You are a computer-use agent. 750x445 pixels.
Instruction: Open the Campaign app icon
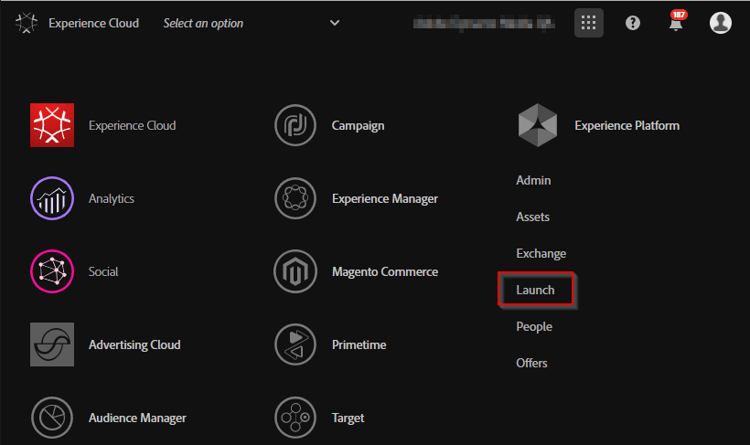(295, 125)
